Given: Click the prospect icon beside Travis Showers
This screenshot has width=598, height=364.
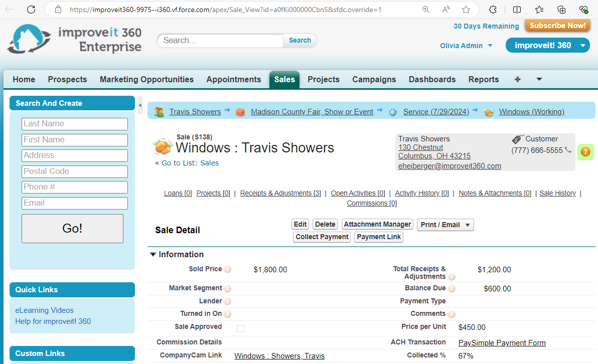Looking at the screenshot, I should click(159, 112).
